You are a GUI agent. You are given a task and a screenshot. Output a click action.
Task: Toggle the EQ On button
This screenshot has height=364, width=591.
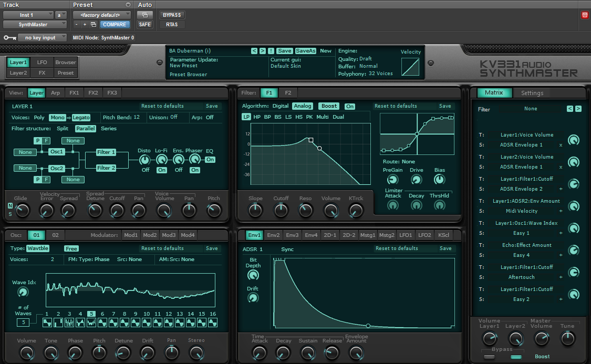[x=210, y=160]
